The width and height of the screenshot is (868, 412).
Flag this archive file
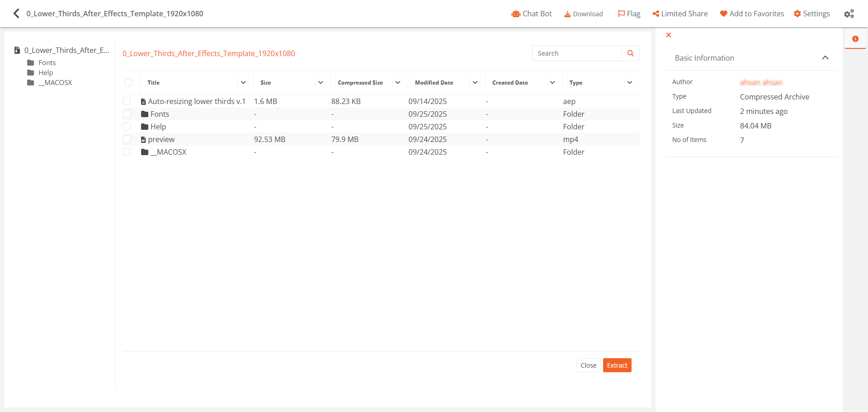pyautogui.click(x=628, y=14)
